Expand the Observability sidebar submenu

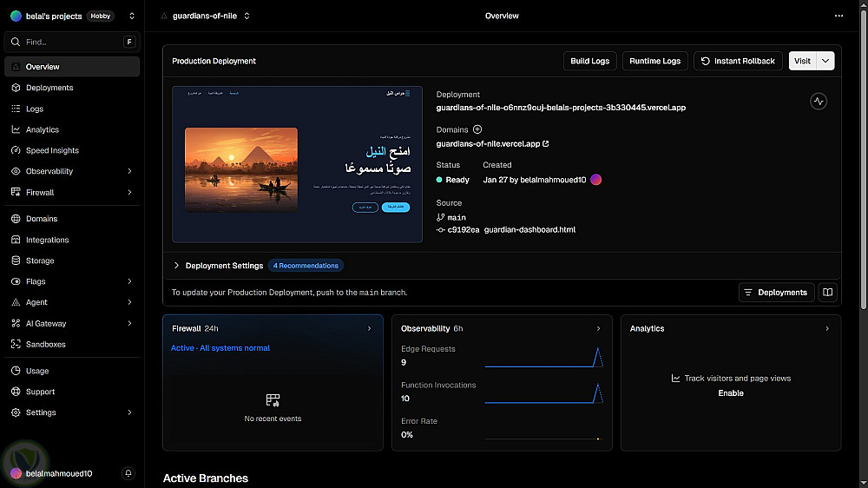click(129, 171)
